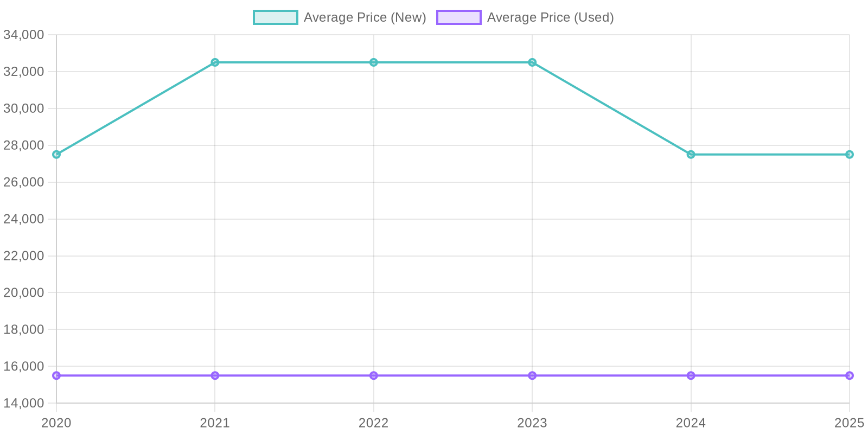This screenshot has height=434, width=868.
Task: Click the 2024 x-axis label
Action: pyautogui.click(x=691, y=423)
